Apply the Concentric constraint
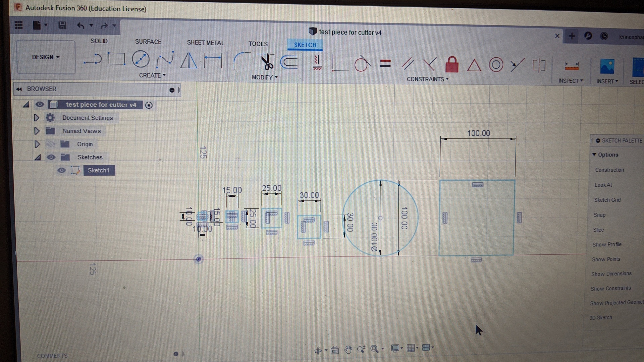The image size is (644, 362). pos(496,65)
